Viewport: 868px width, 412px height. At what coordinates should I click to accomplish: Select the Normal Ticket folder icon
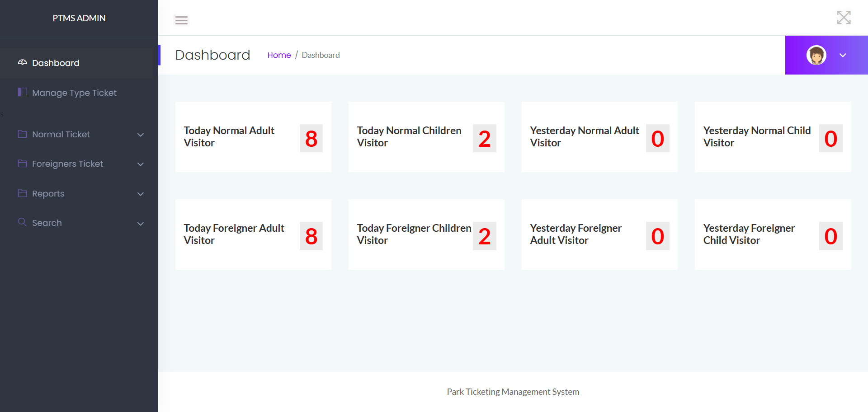[22, 134]
